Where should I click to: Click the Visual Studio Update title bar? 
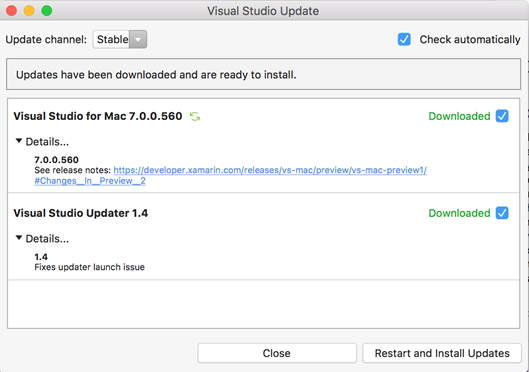tap(263, 11)
